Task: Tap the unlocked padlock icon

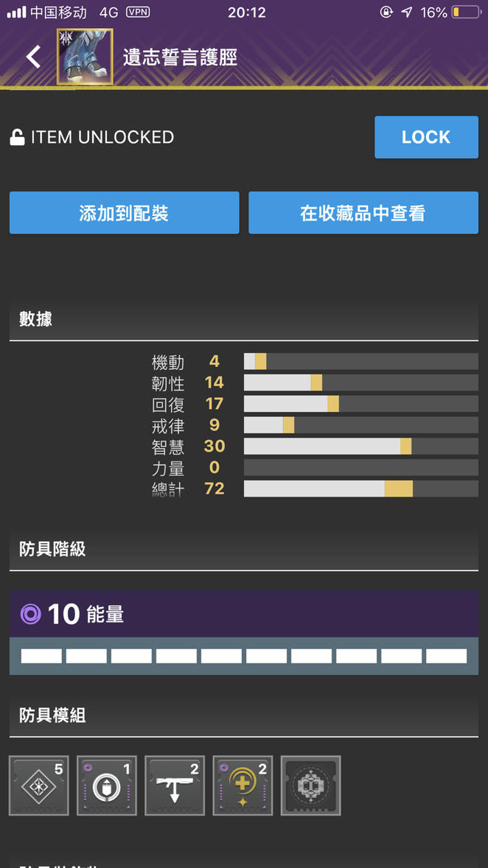Action: 17,137
